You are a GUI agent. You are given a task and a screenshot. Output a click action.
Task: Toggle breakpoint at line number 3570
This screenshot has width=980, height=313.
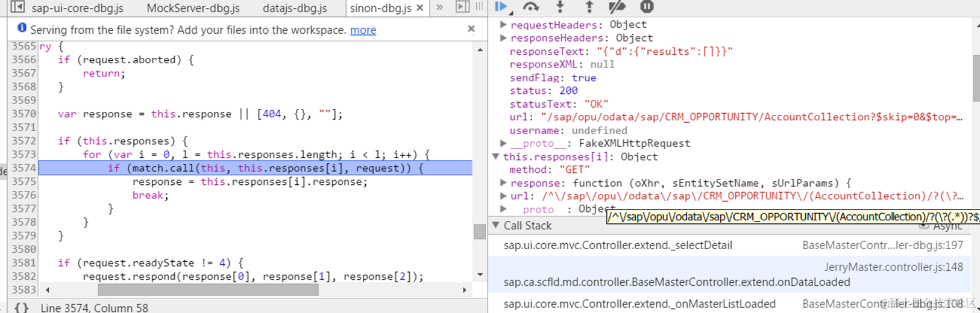pos(24,114)
